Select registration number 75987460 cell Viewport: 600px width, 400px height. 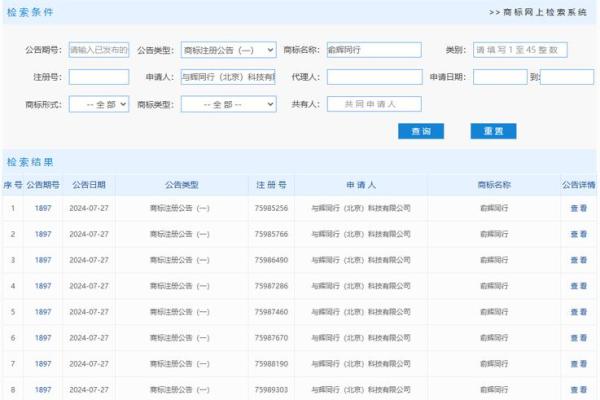[x=271, y=312]
